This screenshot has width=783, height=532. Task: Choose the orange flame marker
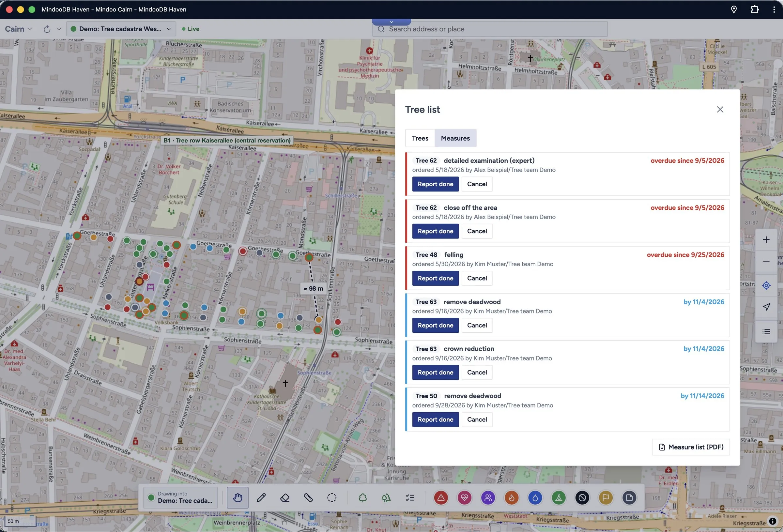pyautogui.click(x=512, y=497)
